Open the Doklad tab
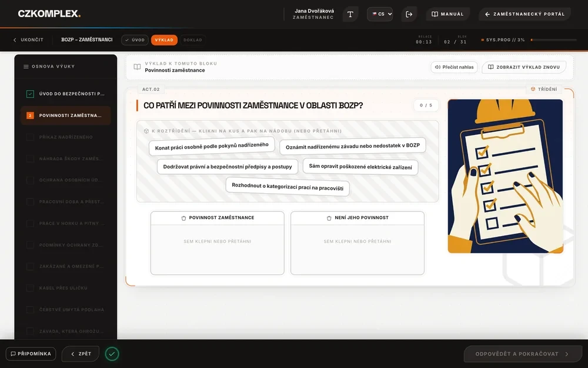The height and width of the screenshot is (368, 588). [193, 40]
